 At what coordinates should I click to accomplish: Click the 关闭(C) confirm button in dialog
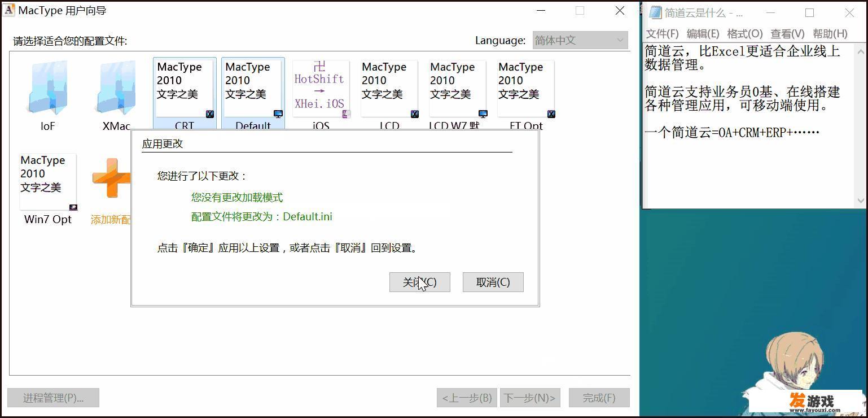[420, 282]
